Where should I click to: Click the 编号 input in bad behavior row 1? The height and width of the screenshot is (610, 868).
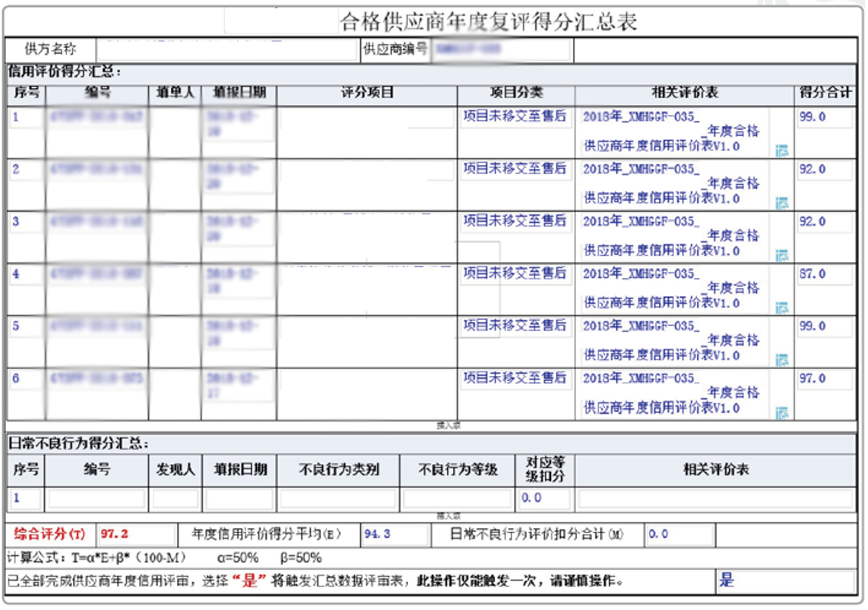pos(97,498)
